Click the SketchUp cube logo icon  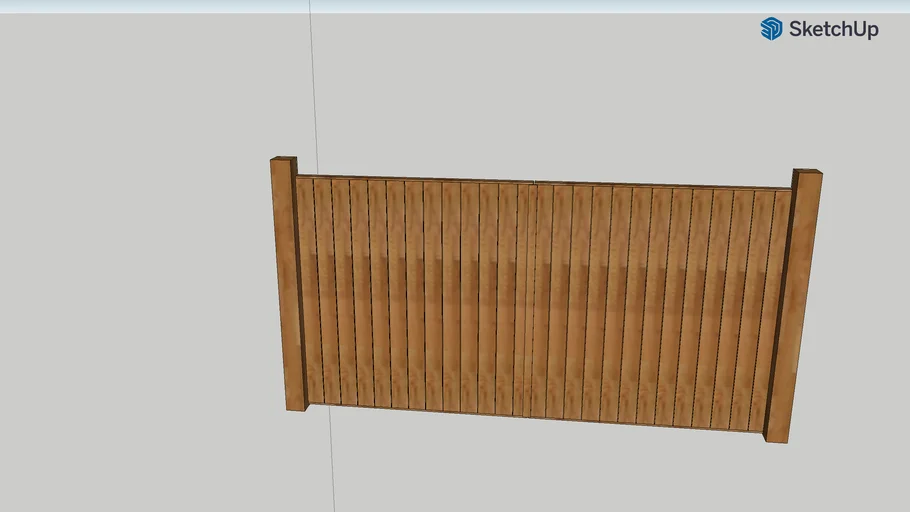pyautogui.click(x=771, y=29)
